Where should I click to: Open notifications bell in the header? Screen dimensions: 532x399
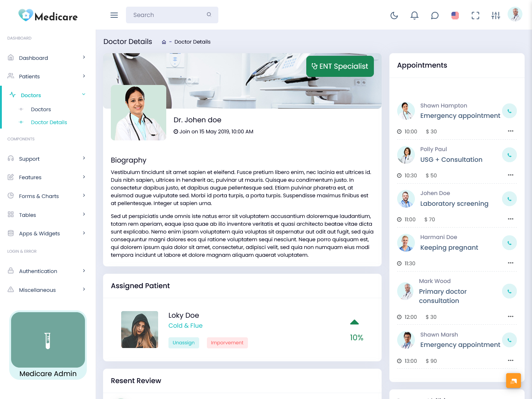[415, 15]
